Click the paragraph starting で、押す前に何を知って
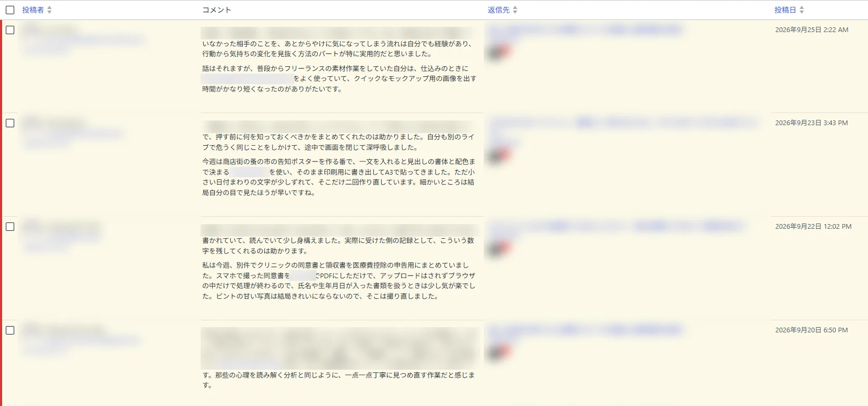This screenshot has width=868, height=406. [338, 142]
